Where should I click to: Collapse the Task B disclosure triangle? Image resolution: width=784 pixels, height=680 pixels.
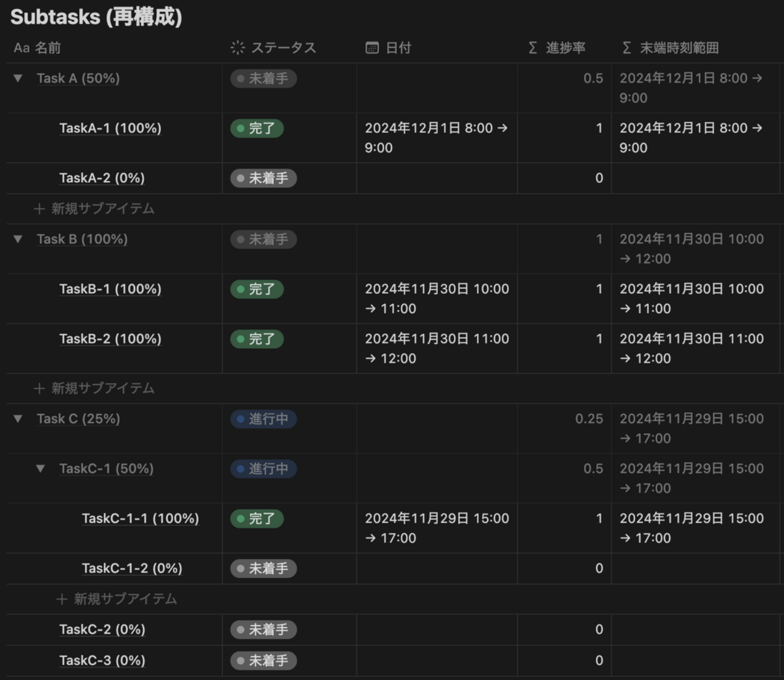pos(18,240)
